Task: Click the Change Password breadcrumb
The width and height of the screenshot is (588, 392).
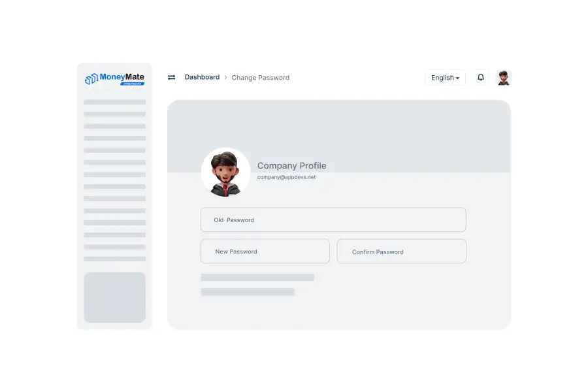Action: 260,78
